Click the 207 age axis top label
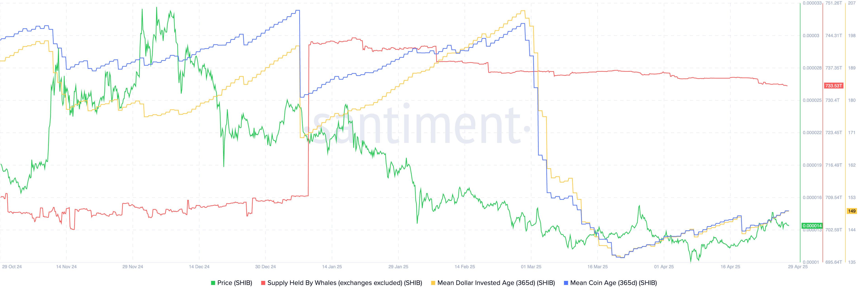The width and height of the screenshot is (868, 294). 851,3
